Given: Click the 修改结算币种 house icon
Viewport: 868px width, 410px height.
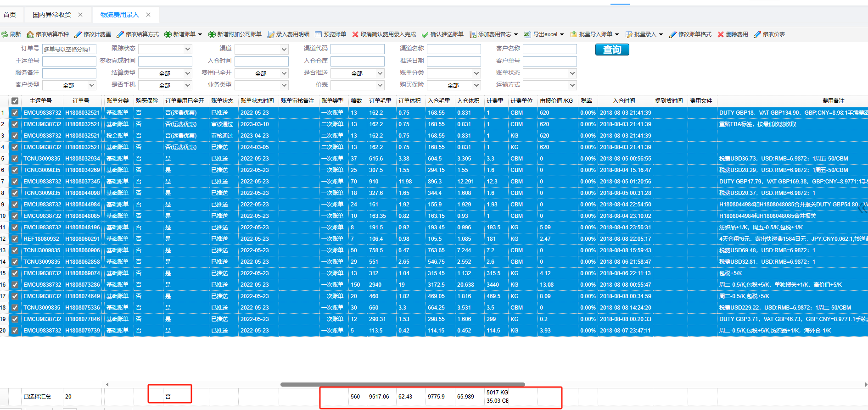Looking at the screenshot, I should coord(30,34).
